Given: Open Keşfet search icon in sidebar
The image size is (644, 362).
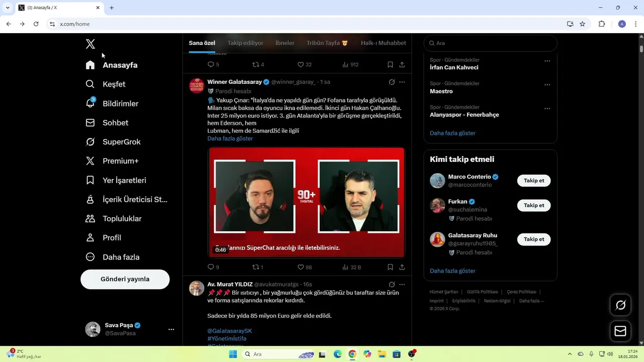Looking at the screenshot, I should (x=90, y=84).
